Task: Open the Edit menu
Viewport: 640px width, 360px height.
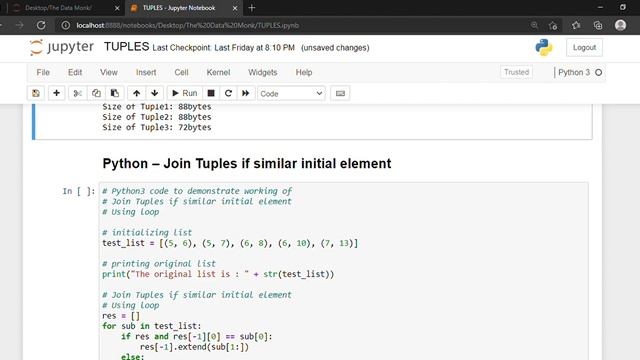Action: (75, 72)
